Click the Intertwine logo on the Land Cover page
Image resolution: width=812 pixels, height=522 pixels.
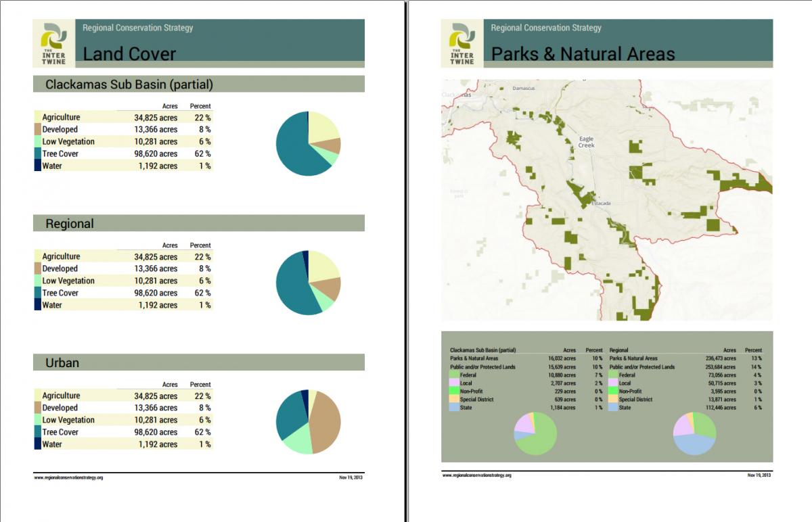[55, 43]
